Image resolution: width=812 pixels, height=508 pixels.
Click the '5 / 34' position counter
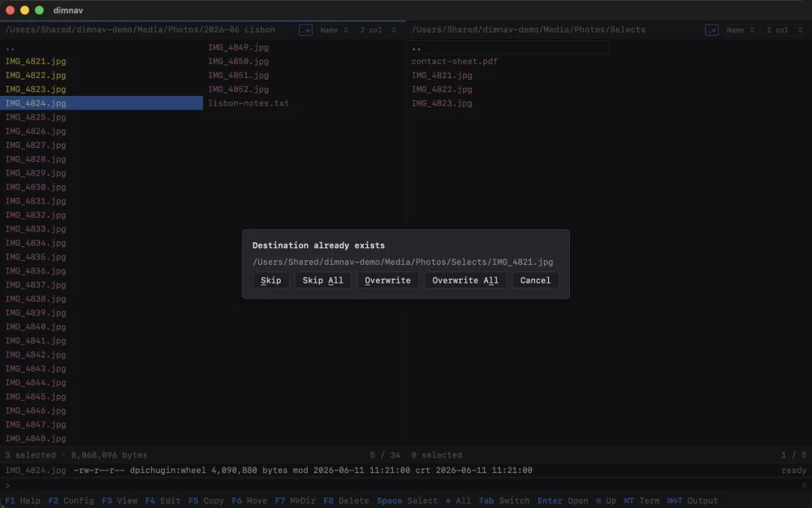(385, 455)
